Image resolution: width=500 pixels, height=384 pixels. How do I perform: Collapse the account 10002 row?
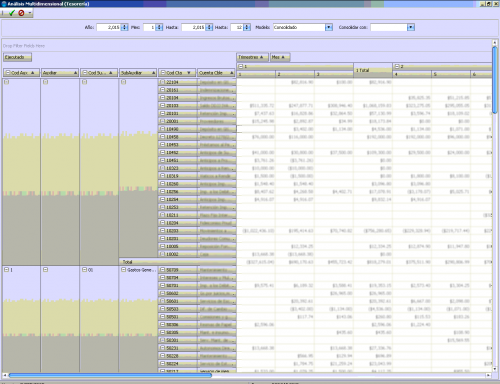(x=162, y=254)
